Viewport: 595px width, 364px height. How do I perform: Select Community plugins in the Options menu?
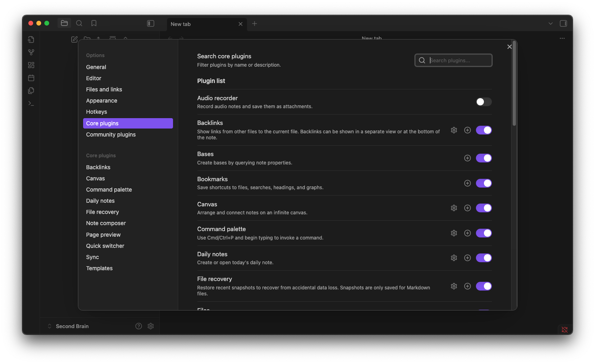[x=111, y=135]
